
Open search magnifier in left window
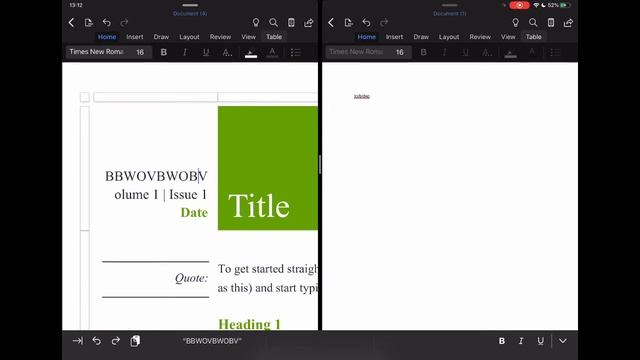click(x=273, y=22)
